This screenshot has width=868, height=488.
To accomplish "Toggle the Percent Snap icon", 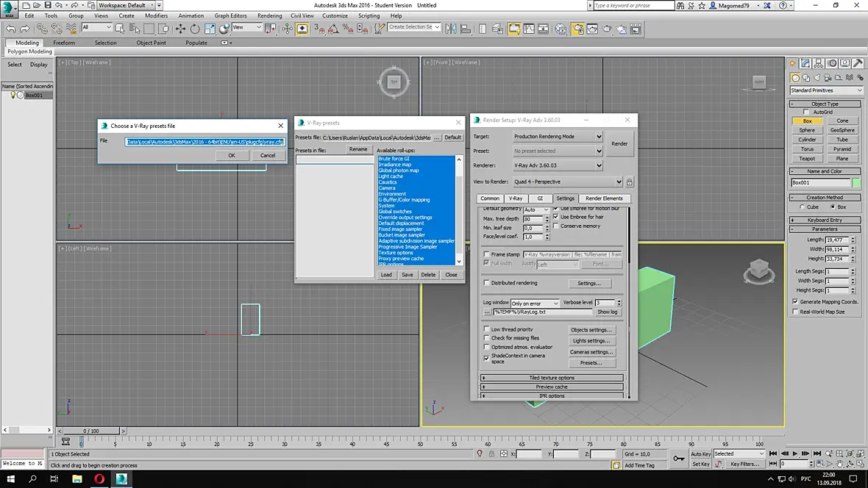I will point(348,29).
